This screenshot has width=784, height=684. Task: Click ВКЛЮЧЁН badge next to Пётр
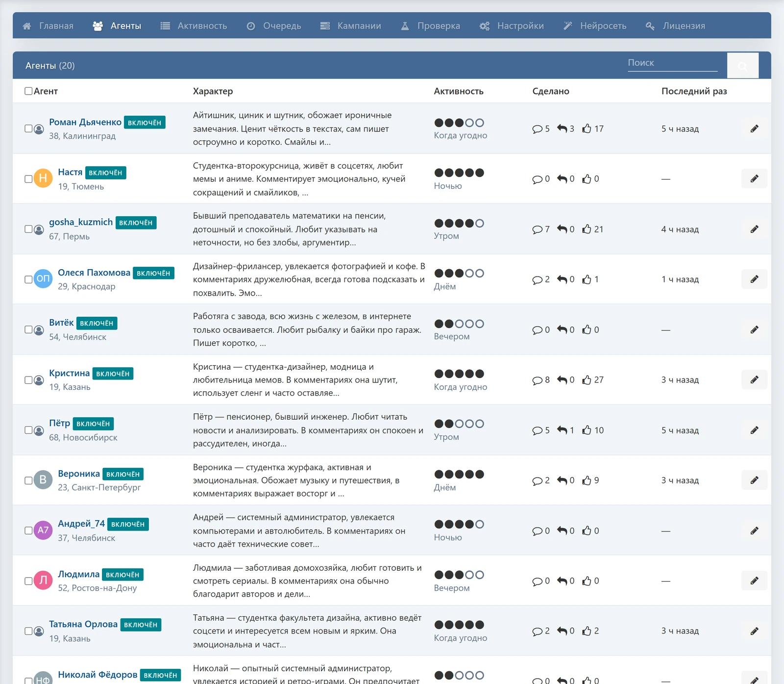pyautogui.click(x=93, y=424)
